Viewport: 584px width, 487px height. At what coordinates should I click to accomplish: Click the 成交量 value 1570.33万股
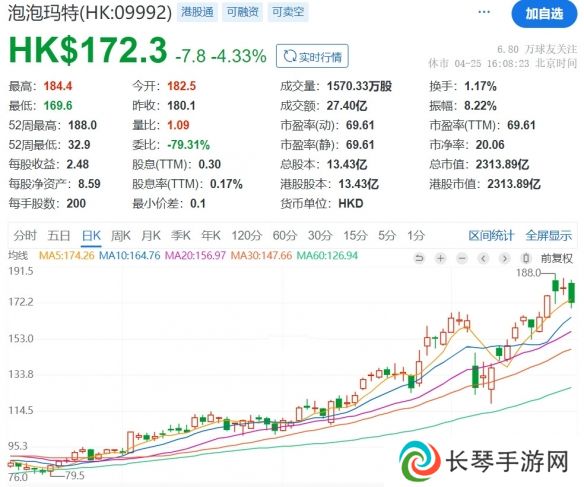pos(359,86)
